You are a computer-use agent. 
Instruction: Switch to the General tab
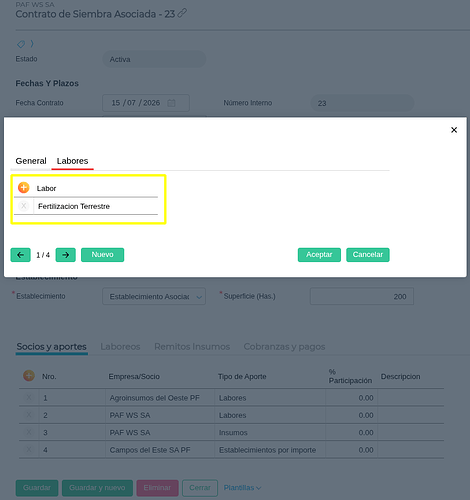[31, 161]
